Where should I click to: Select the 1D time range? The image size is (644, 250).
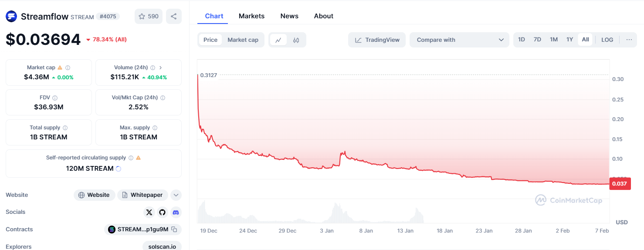522,40
